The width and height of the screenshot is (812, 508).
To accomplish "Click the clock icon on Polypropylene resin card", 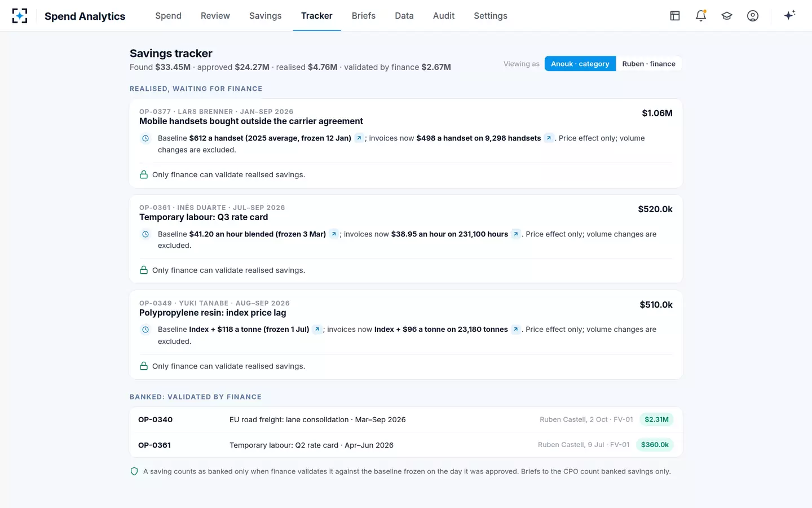I will (145, 330).
